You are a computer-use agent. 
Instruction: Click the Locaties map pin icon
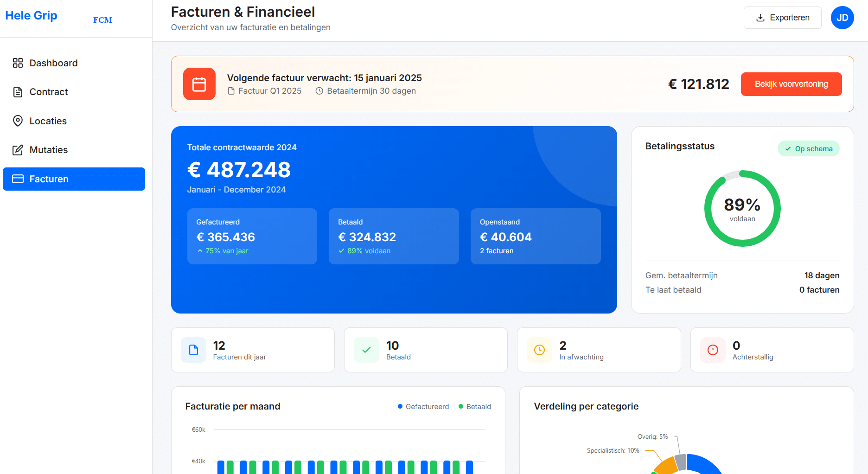(x=18, y=121)
